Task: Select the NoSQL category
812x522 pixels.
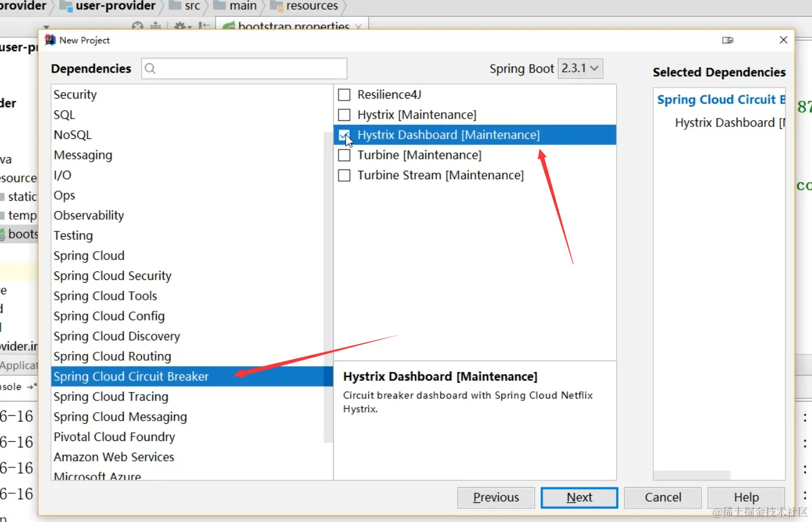Action: pos(192,135)
